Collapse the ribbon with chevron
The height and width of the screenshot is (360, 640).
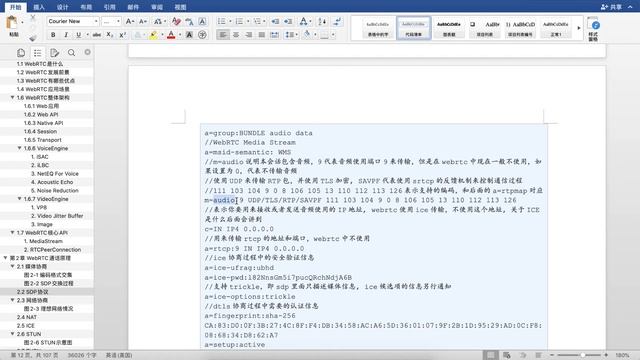630,7
